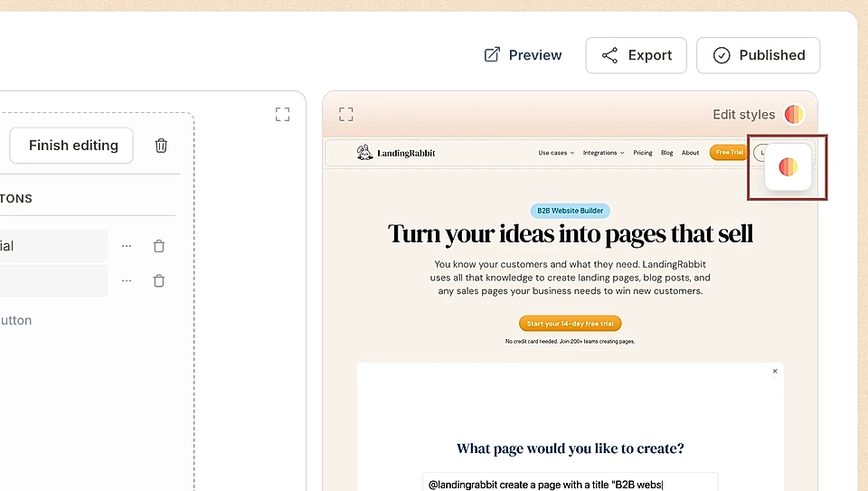Viewport: 868px width, 491px height.
Task: Click the checkmark icon on Published
Action: 722,55
